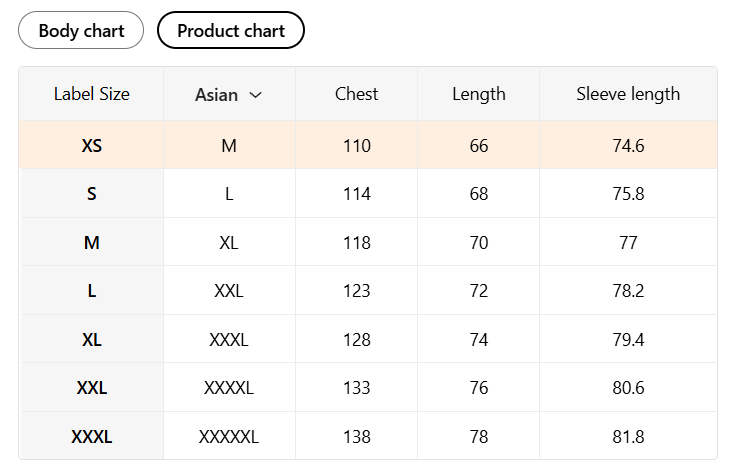The image size is (731, 471).
Task: Click length value 72 in L row
Action: point(479,291)
